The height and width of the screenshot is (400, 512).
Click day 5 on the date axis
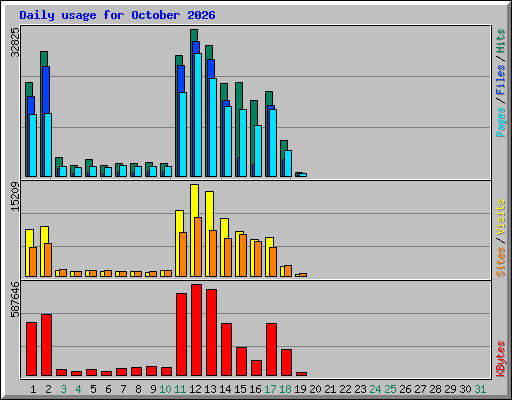click(93, 389)
